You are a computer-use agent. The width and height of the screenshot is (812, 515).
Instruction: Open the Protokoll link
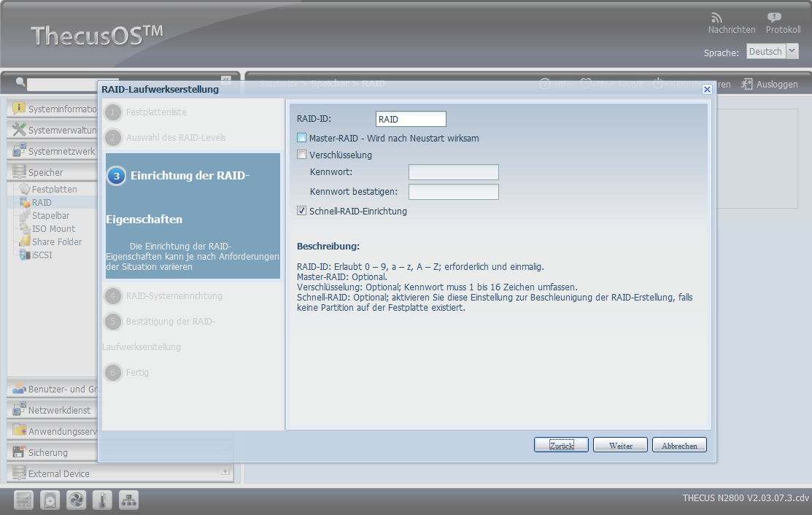pyautogui.click(x=783, y=30)
